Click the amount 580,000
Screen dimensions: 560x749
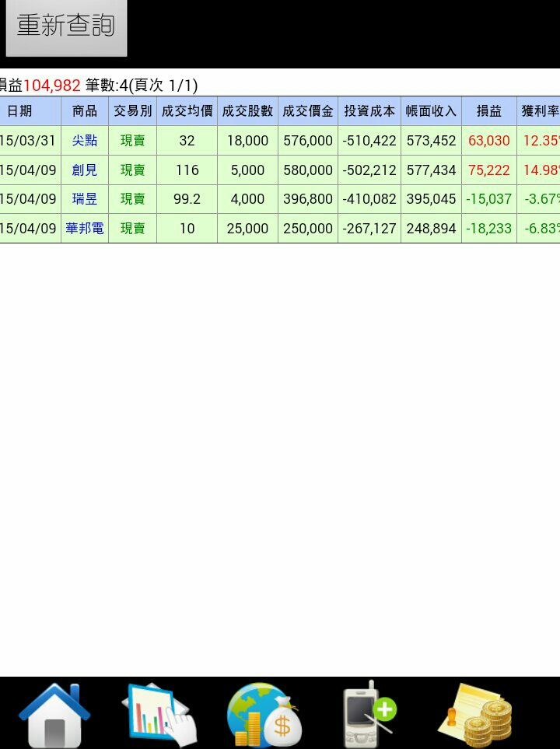[308, 170]
